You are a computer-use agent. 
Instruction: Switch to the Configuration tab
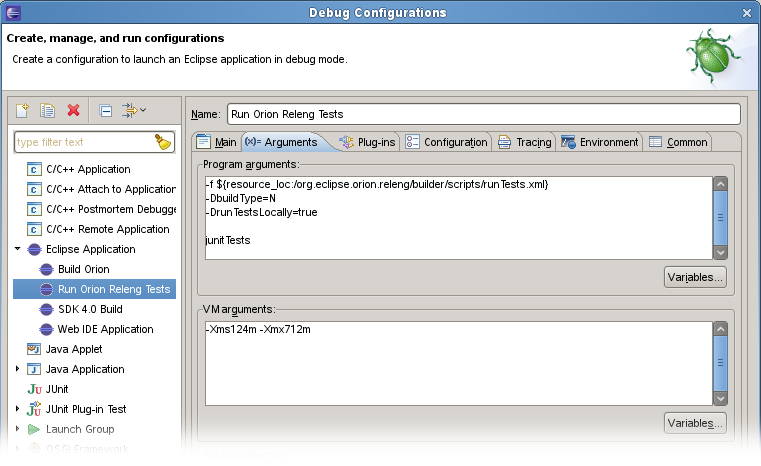point(446,142)
